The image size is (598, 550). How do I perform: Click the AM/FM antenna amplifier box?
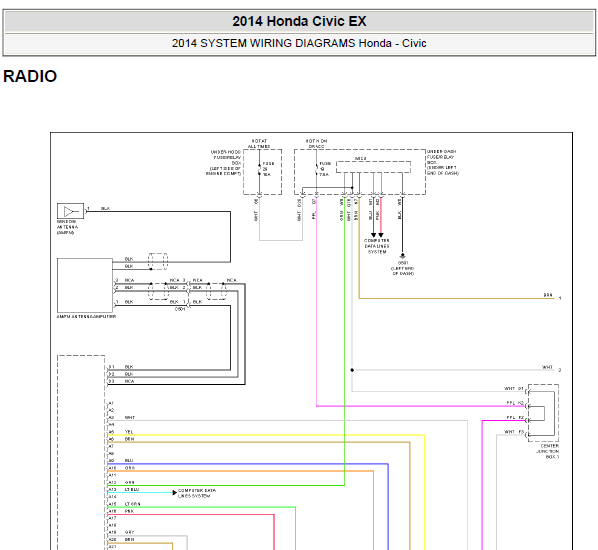[85, 285]
